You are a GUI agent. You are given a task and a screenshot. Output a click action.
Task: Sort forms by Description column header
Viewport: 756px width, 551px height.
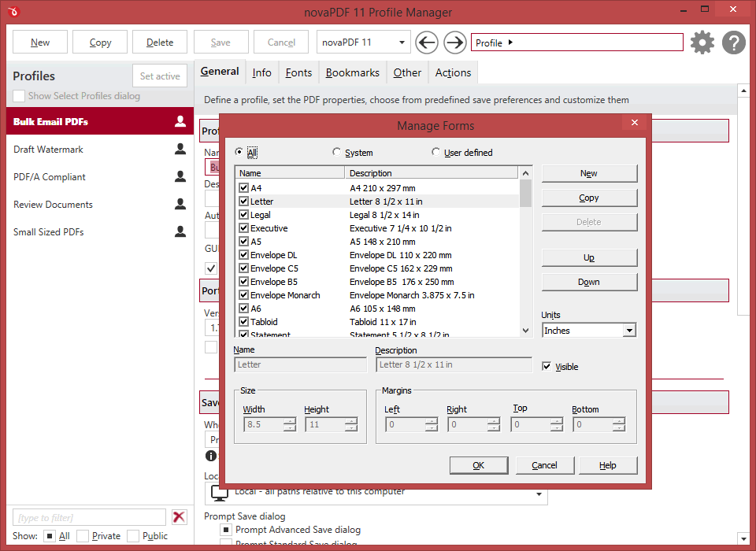tap(432, 173)
